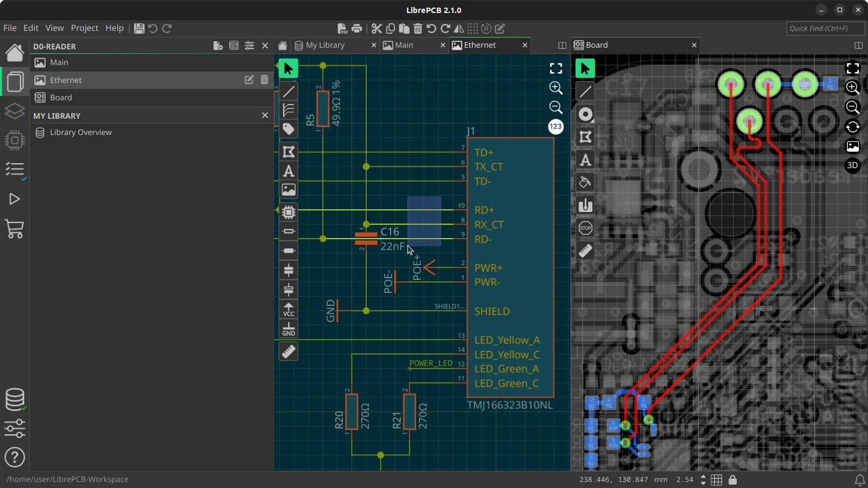Choose the schematic polygon drawing tool

click(x=289, y=152)
